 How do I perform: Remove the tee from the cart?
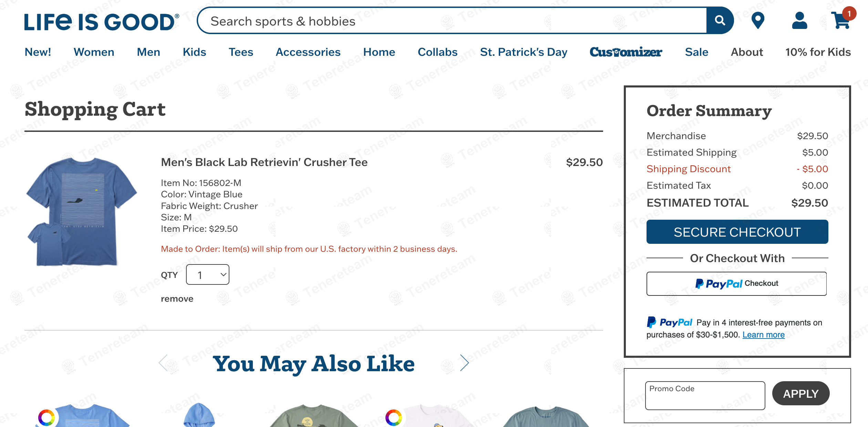click(177, 299)
